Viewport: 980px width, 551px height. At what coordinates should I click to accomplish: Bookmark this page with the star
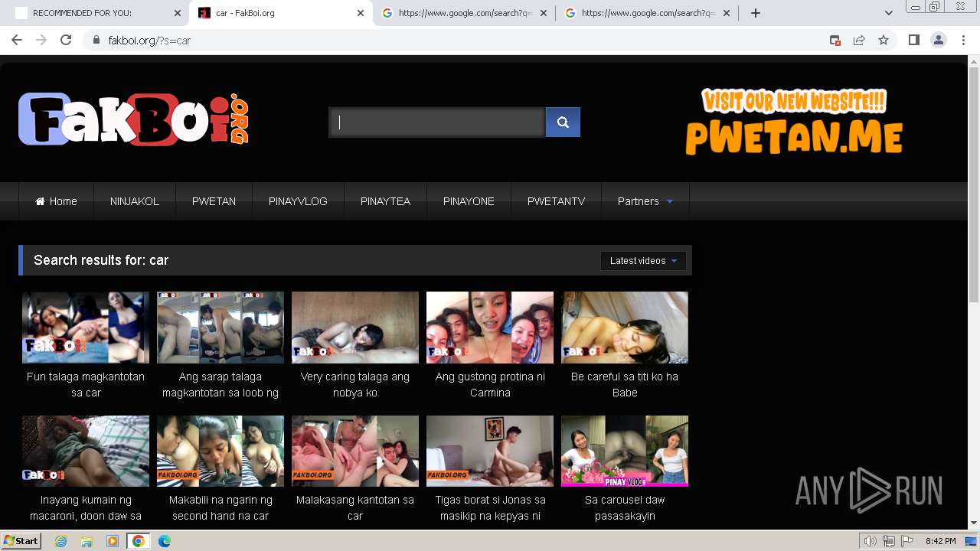884,41
